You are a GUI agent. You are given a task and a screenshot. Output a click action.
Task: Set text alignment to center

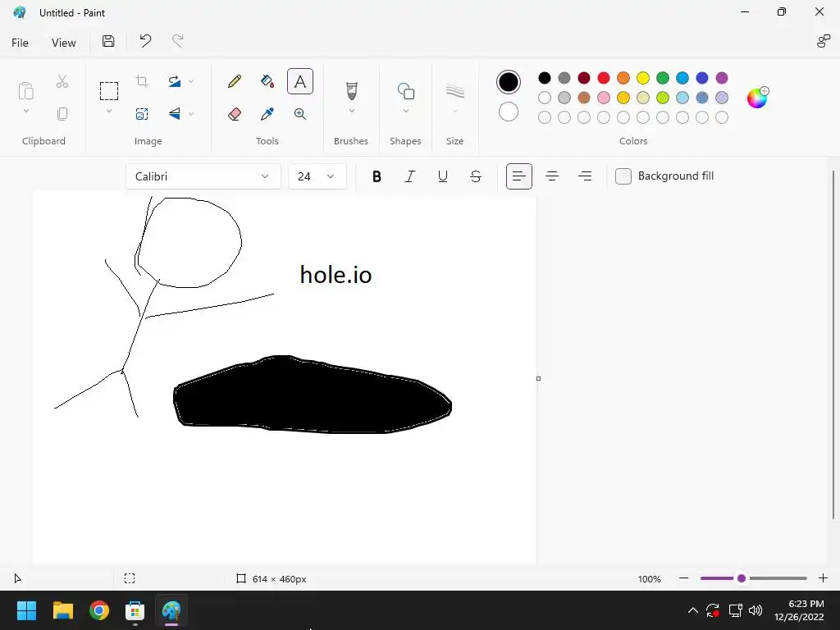point(552,176)
